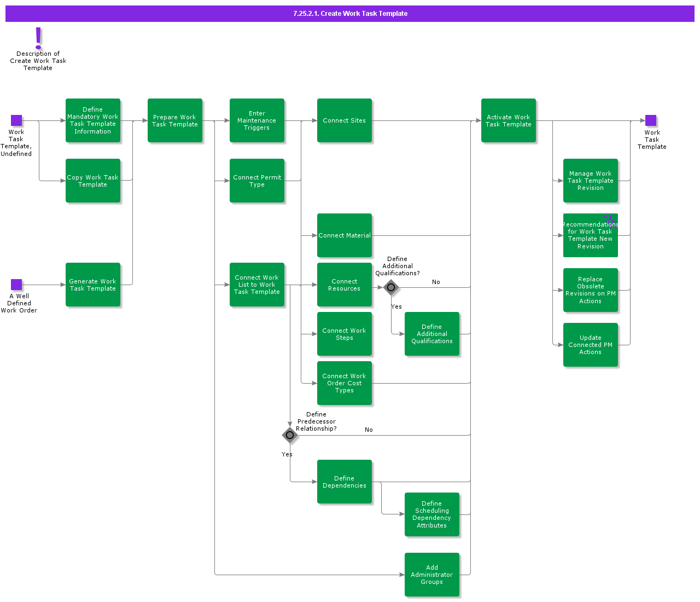700x602 pixels.
Task: Select Recommendations for Work Task Template New Revision
Action: pyautogui.click(x=591, y=235)
